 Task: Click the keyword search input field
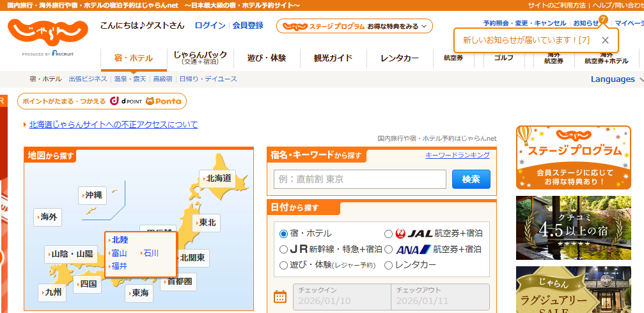pyautogui.click(x=359, y=179)
